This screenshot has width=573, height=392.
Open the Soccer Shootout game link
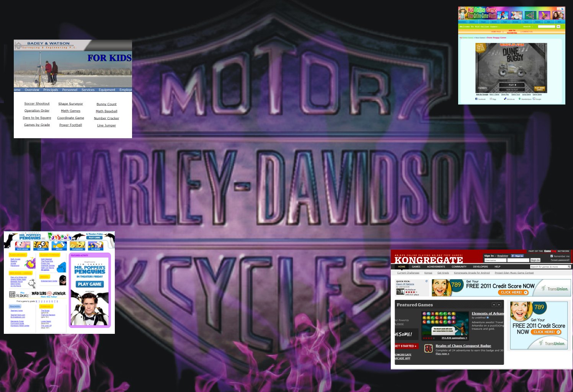37,104
